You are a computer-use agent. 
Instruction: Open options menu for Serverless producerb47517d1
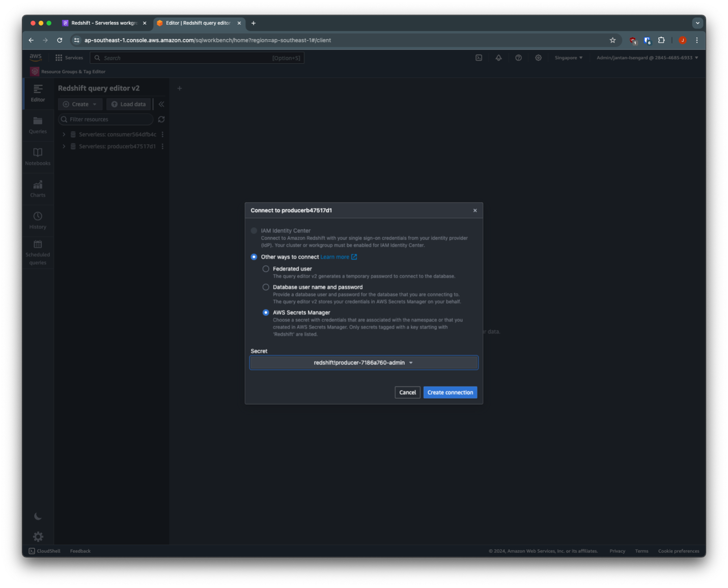click(x=162, y=147)
